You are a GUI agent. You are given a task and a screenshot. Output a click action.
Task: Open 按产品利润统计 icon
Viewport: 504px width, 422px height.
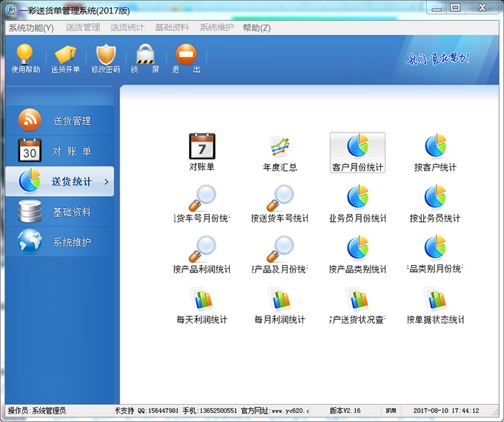pyautogui.click(x=202, y=255)
